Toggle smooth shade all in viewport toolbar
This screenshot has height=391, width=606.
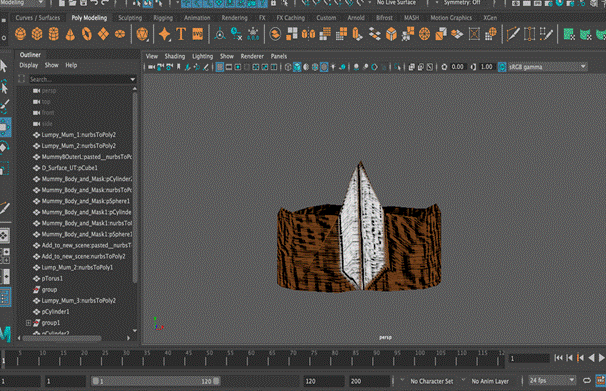pos(297,67)
